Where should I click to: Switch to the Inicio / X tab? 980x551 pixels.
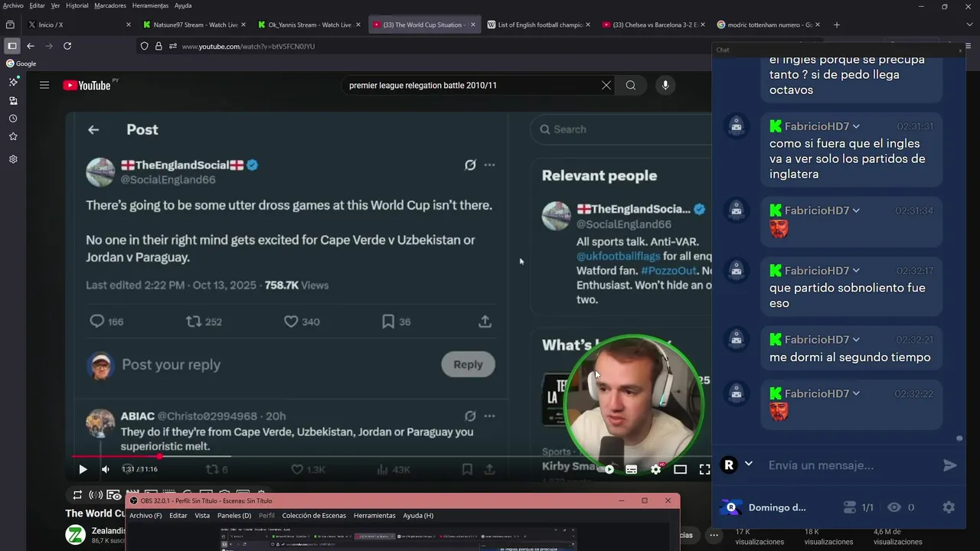point(79,24)
